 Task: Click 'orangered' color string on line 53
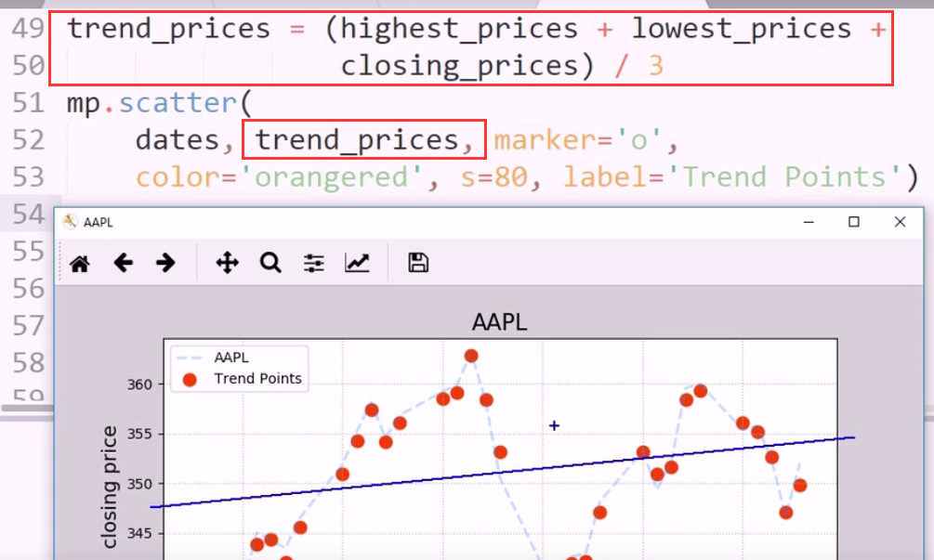tap(331, 177)
